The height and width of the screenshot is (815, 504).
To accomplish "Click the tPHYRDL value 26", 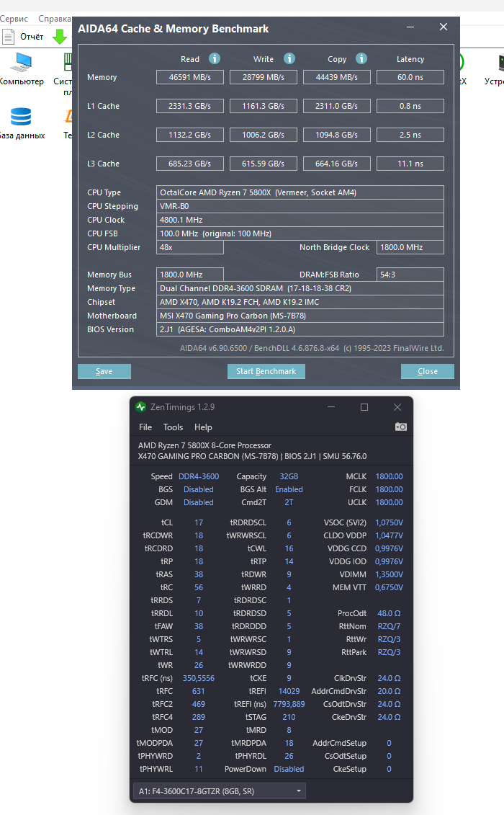I will (x=289, y=756).
